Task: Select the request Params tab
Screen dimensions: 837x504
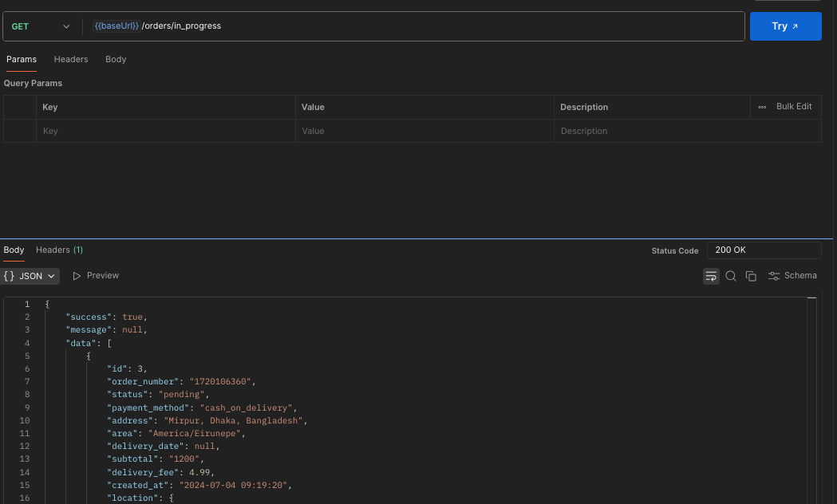Action: coord(22,60)
